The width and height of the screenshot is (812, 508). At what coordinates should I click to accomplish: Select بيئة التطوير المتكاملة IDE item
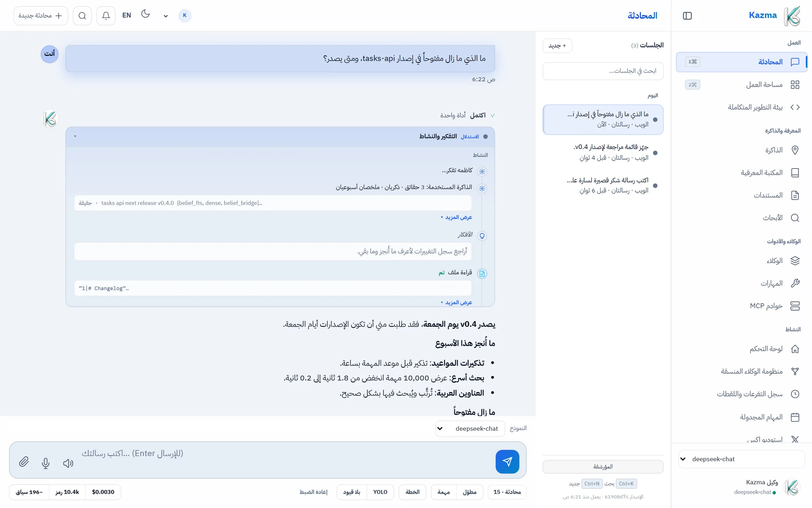pos(741,107)
